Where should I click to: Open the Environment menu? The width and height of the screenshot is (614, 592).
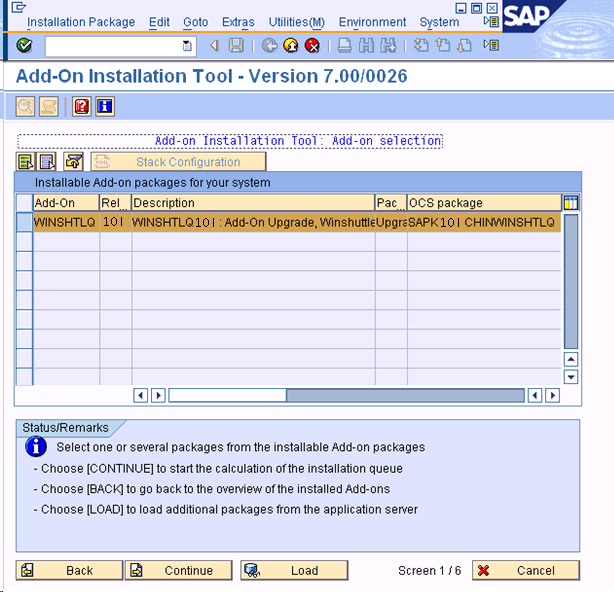point(372,22)
